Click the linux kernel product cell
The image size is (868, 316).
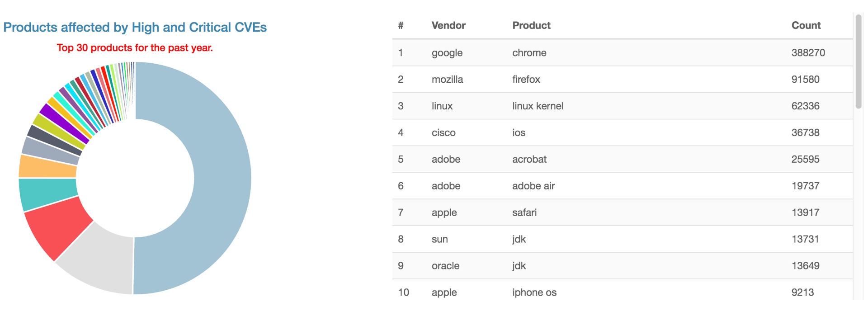click(x=538, y=106)
